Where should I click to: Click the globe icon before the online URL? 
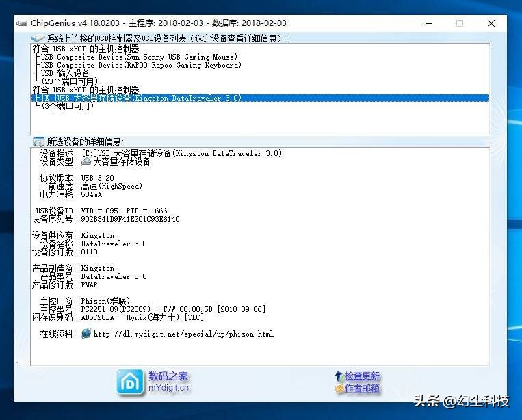pyautogui.click(x=86, y=333)
